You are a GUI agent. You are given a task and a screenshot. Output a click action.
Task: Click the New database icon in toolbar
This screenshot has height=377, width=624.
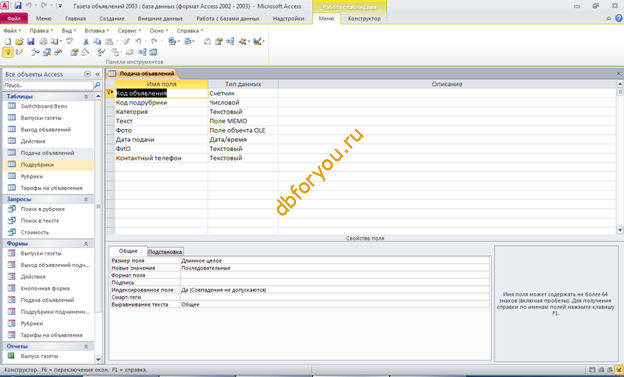point(8,41)
